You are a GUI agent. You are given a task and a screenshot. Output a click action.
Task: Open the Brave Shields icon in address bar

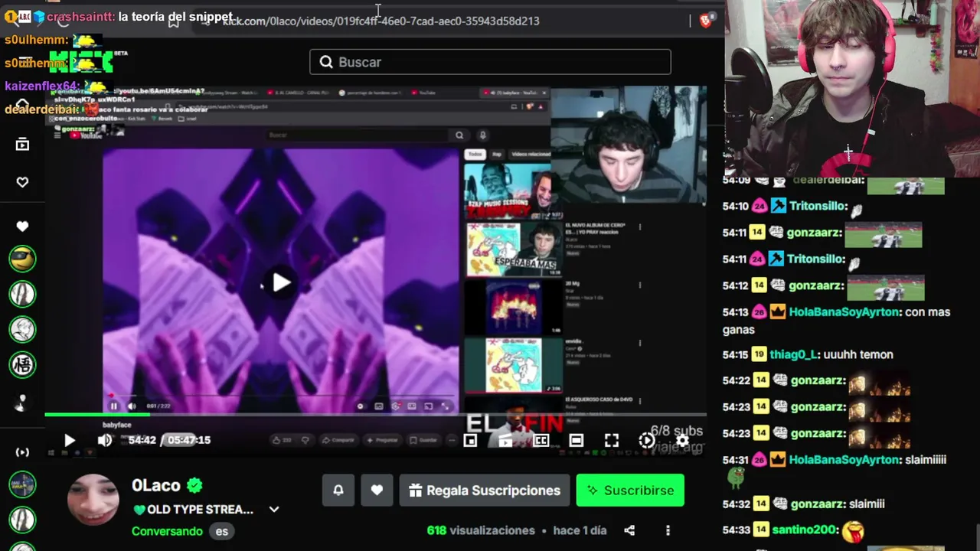click(x=706, y=21)
